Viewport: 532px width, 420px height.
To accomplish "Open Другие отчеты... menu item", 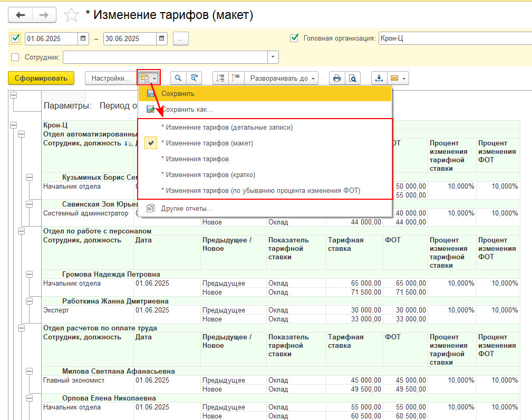I will pyautogui.click(x=265, y=209).
